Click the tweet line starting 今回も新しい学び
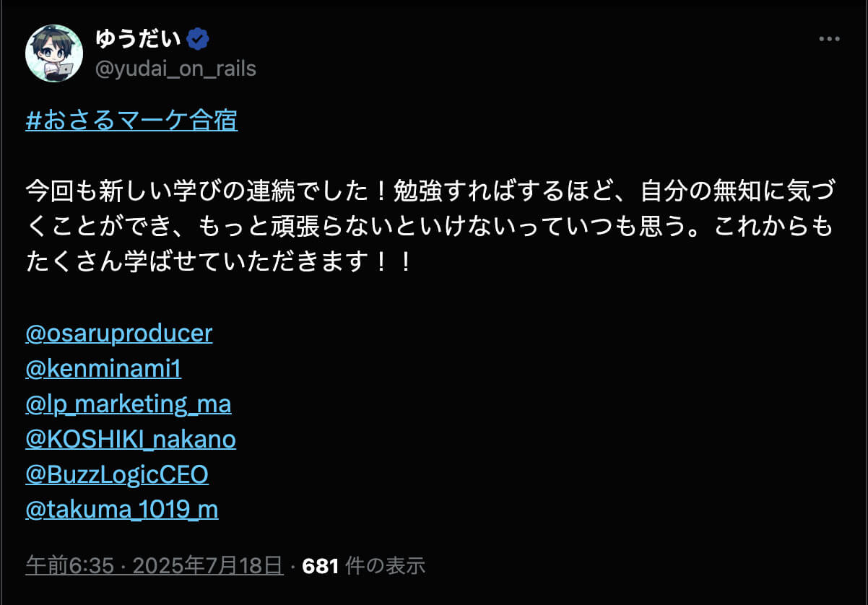Image resolution: width=868 pixels, height=605 pixels. point(429,191)
